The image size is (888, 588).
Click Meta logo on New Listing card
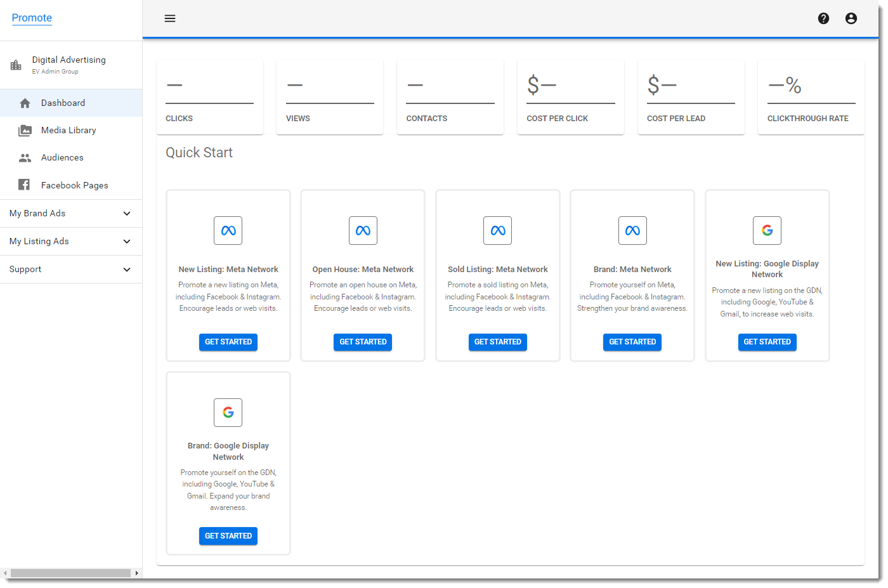pos(228,230)
